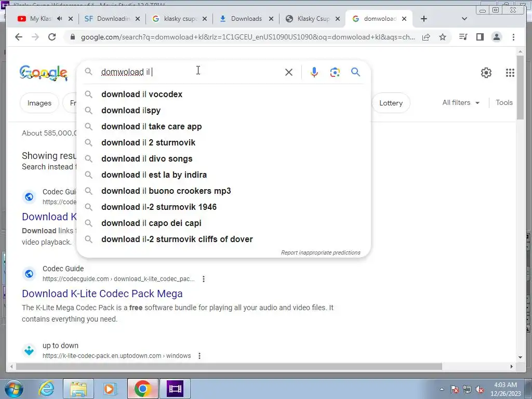Launch Internet Explorer from taskbar

[46, 389]
